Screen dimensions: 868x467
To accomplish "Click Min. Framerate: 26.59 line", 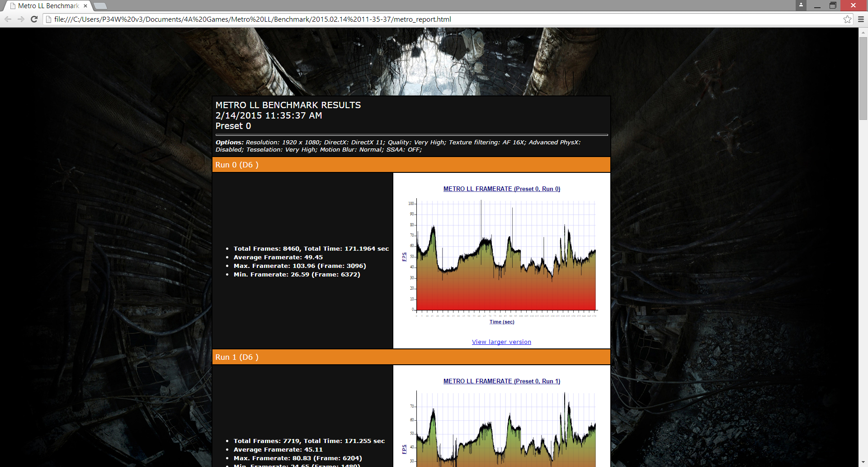I will [297, 274].
